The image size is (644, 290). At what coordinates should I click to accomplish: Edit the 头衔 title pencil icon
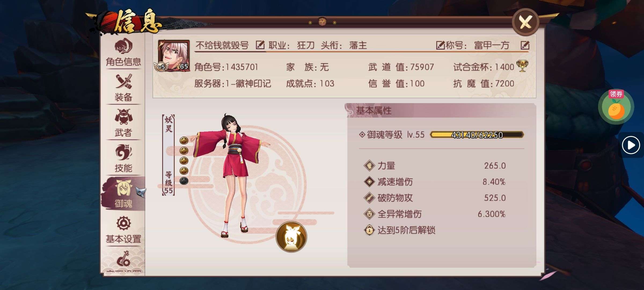[x=440, y=45]
